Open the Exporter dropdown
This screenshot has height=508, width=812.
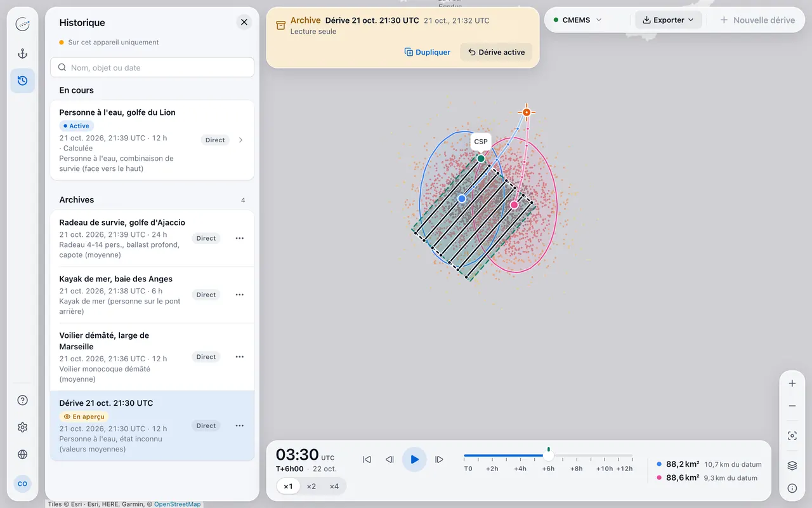click(x=668, y=20)
